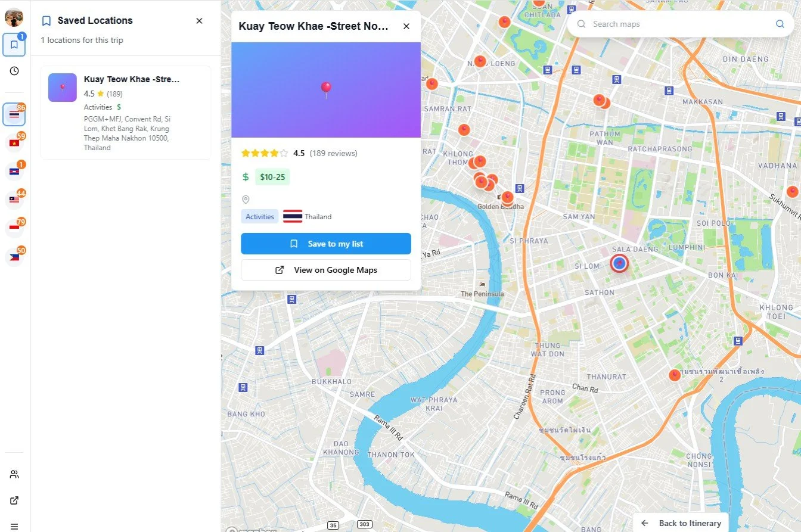Select the sidebar flag badged with 1

coord(14,171)
